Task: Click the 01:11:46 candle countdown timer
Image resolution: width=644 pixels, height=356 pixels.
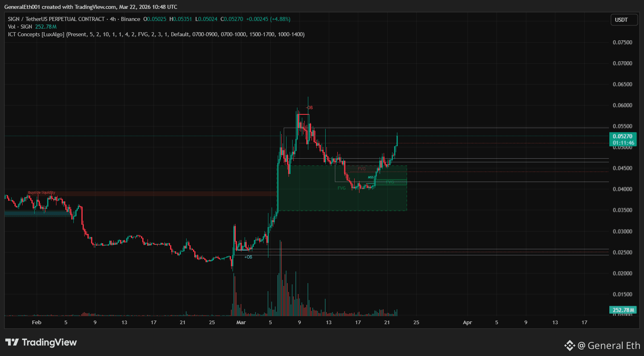Action: (623, 143)
